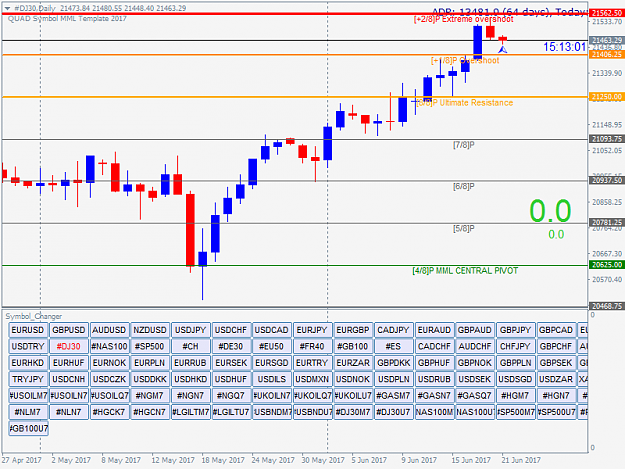The image size is (625, 469).
Task: Select the 21406.25 orange price label
Action: tap(607, 55)
